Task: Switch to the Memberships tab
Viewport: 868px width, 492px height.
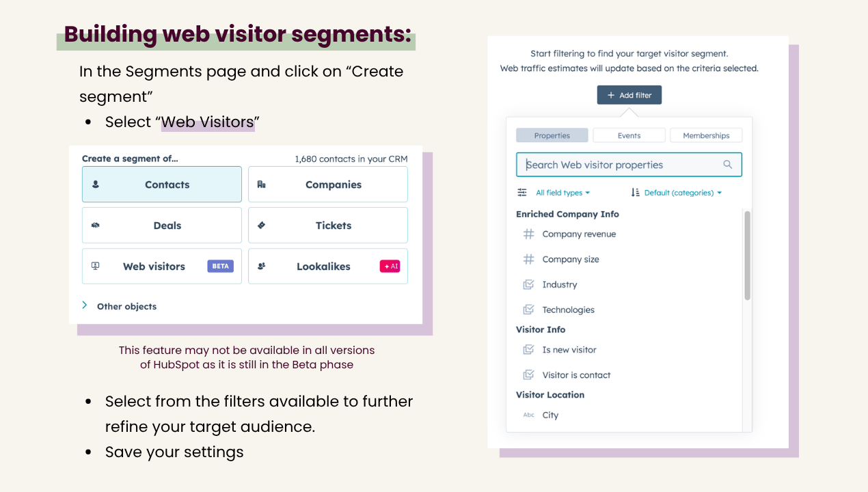Action: point(706,135)
